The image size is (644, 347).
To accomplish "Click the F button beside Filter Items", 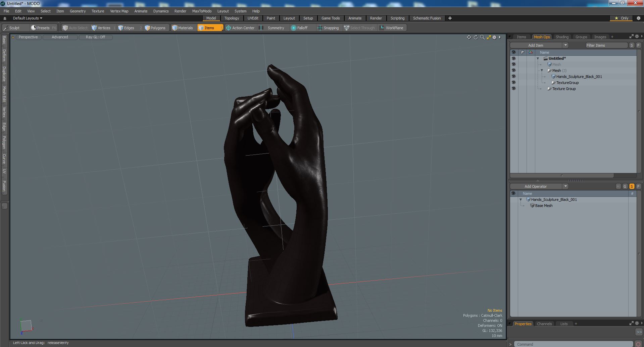I will (x=639, y=45).
